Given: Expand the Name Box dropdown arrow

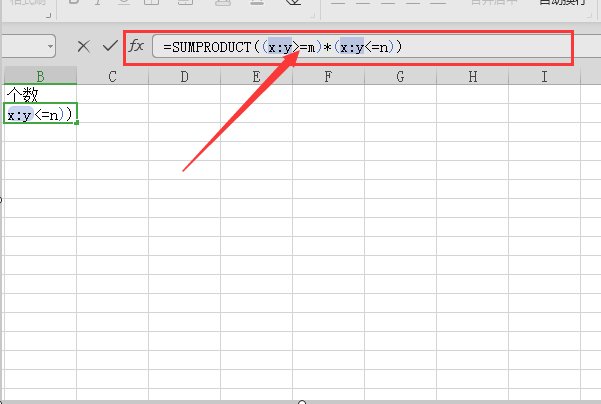Looking at the screenshot, I should pos(50,46).
